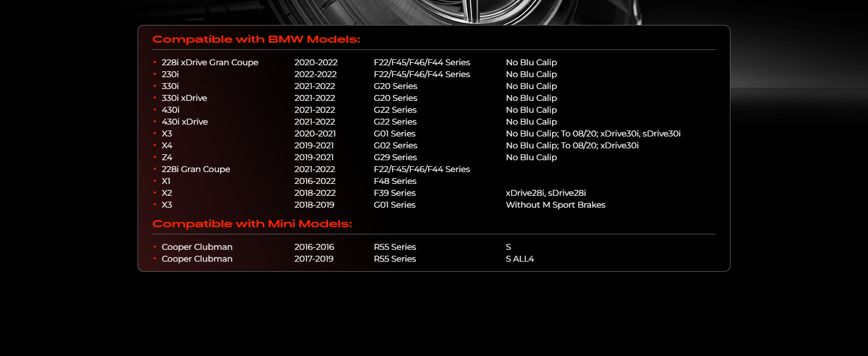
Task: Click the '2018-2022' year range
Action: (x=315, y=193)
